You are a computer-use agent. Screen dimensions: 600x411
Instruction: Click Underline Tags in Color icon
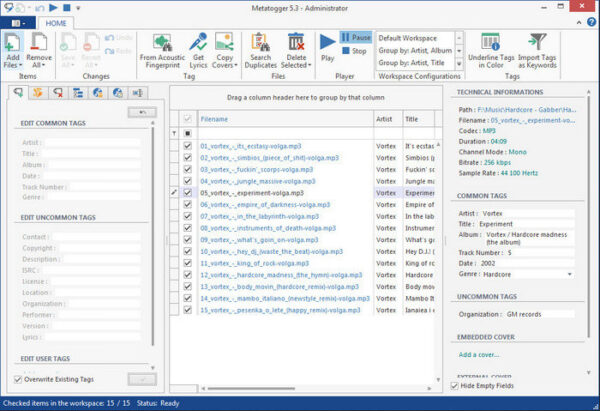point(492,42)
